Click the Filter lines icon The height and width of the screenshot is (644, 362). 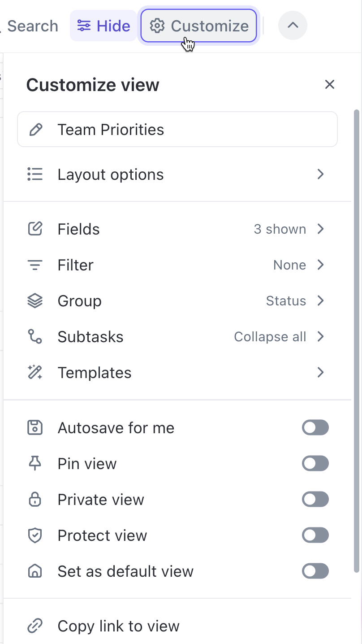[x=35, y=265]
